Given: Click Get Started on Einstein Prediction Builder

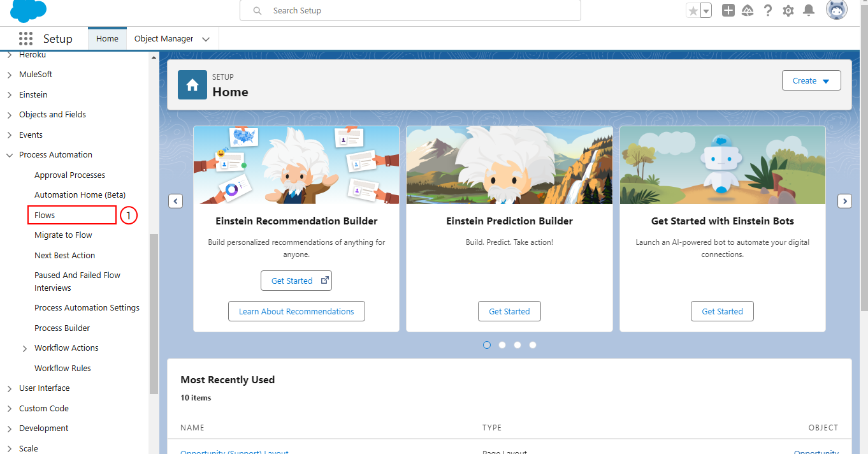Looking at the screenshot, I should [509, 311].
